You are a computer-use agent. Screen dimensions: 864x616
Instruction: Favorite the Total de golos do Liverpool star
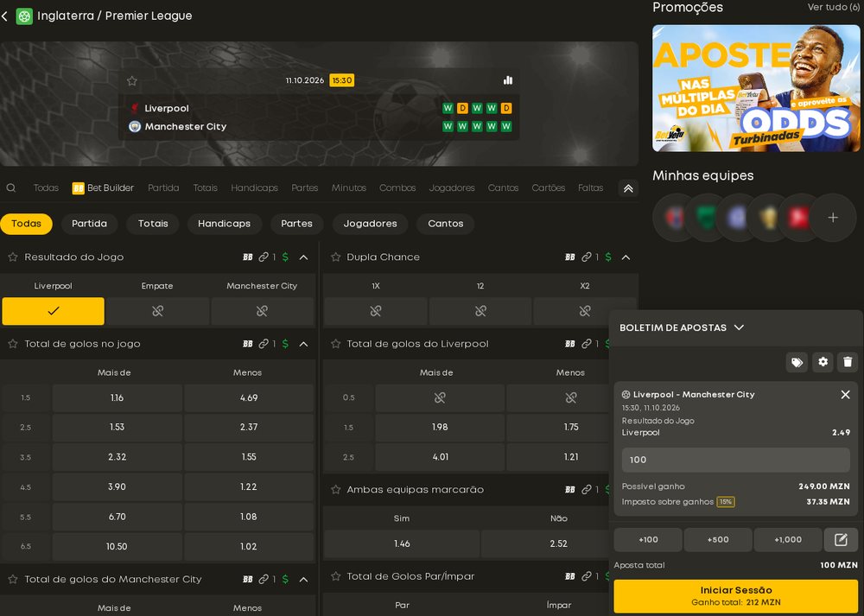tap(335, 344)
